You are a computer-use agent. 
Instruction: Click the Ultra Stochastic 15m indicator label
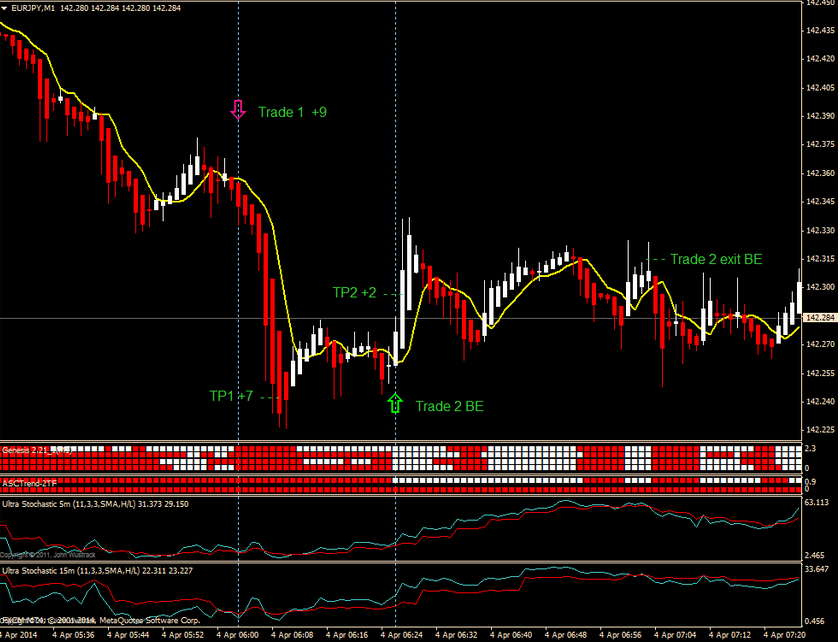(97, 571)
